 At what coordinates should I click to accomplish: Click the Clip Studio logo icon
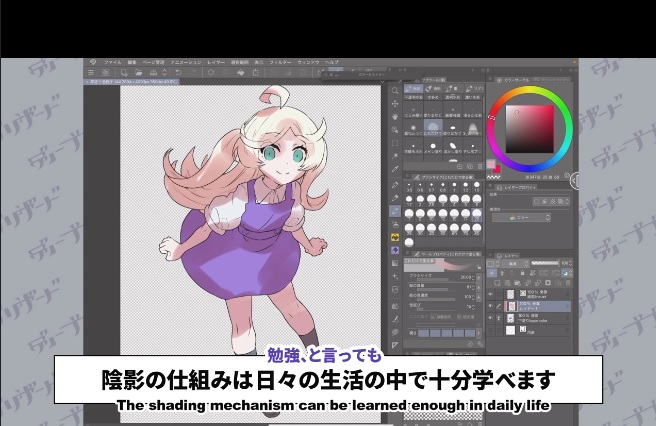pyautogui.click(x=93, y=62)
